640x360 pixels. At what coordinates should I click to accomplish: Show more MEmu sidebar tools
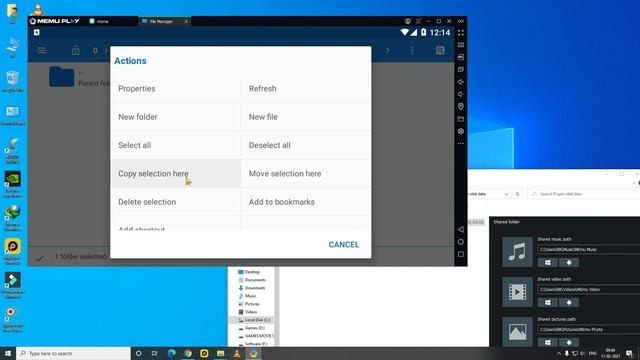coord(461,143)
